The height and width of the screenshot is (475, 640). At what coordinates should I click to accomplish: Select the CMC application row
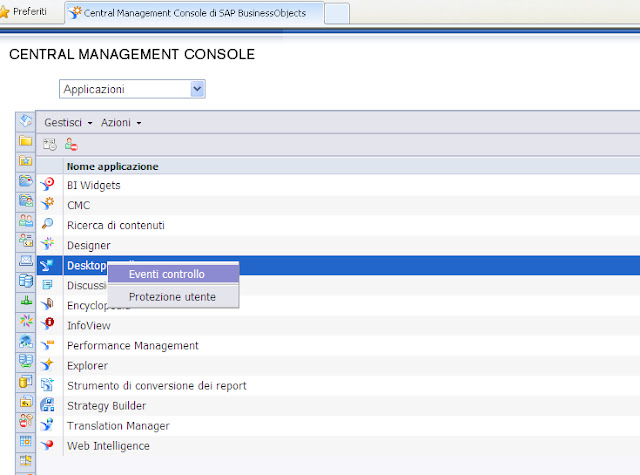(x=338, y=205)
